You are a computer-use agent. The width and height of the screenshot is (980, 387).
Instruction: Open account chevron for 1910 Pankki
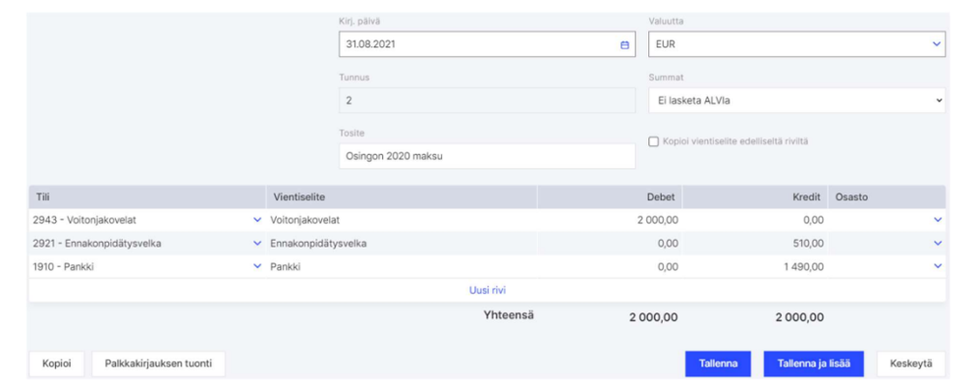(257, 266)
